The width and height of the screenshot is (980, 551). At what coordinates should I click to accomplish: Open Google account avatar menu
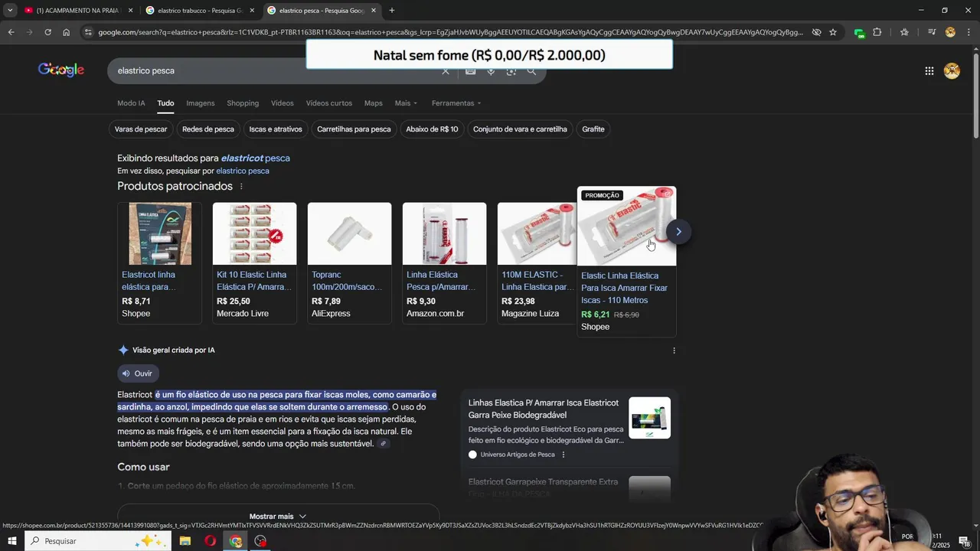tap(952, 71)
